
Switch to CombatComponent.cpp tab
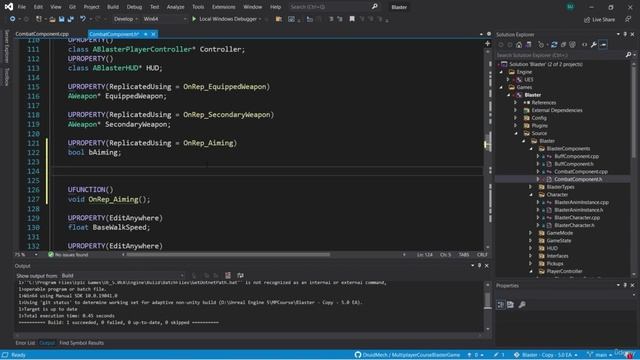(x=42, y=34)
